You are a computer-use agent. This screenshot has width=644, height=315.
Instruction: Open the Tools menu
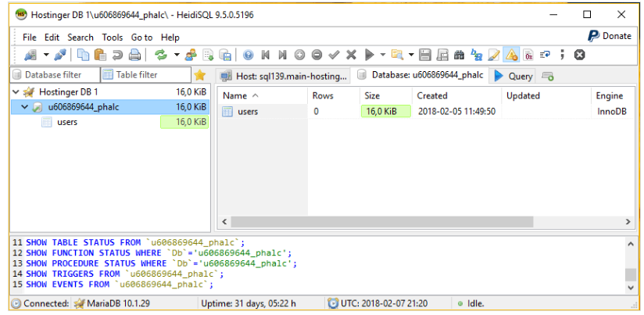(113, 38)
